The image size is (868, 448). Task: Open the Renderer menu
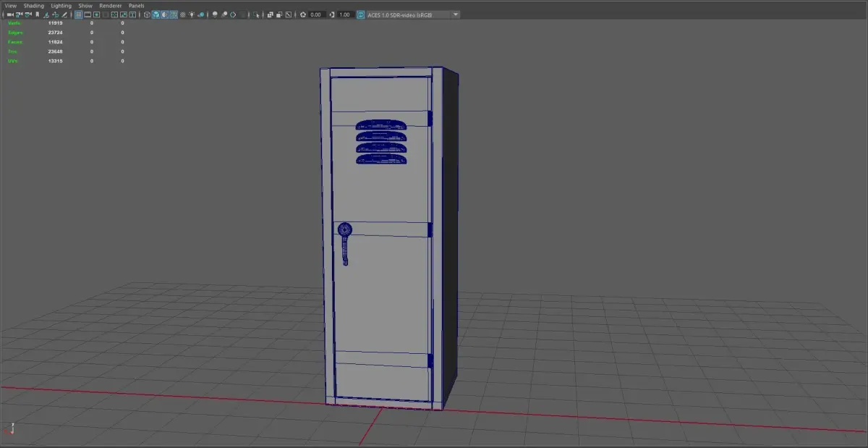pos(111,5)
